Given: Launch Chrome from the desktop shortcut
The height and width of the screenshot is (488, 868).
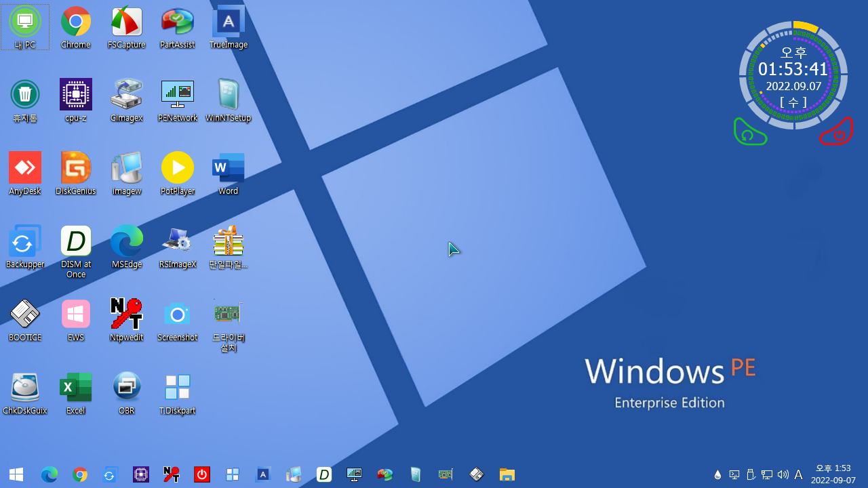Looking at the screenshot, I should coord(76,27).
